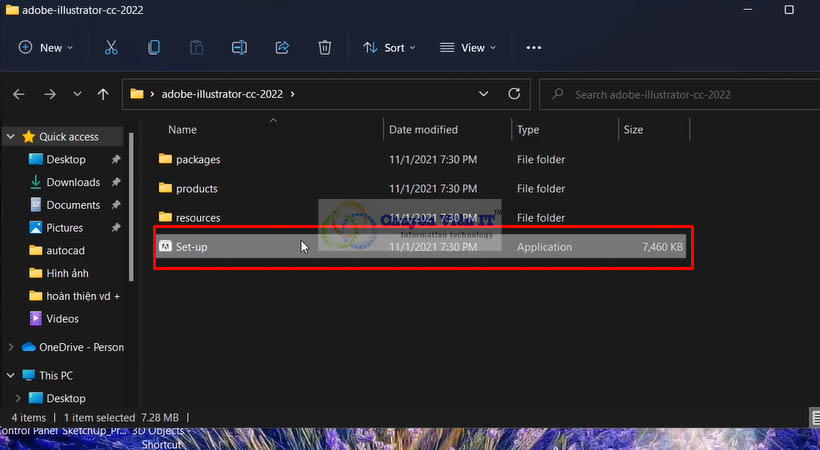Refresh the current folder view
This screenshot has height=450, width=820.
pyautogui.click(x=514, y=94)
